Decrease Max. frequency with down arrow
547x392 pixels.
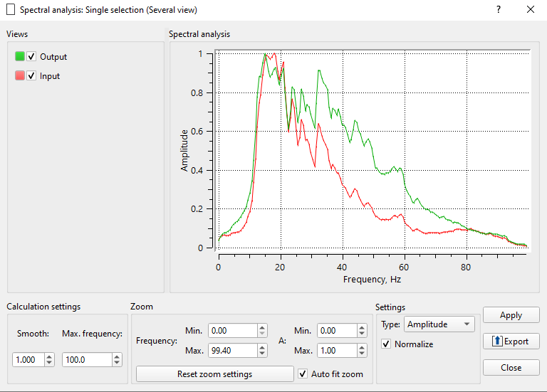pyautogui.click(x=117, y=363)
